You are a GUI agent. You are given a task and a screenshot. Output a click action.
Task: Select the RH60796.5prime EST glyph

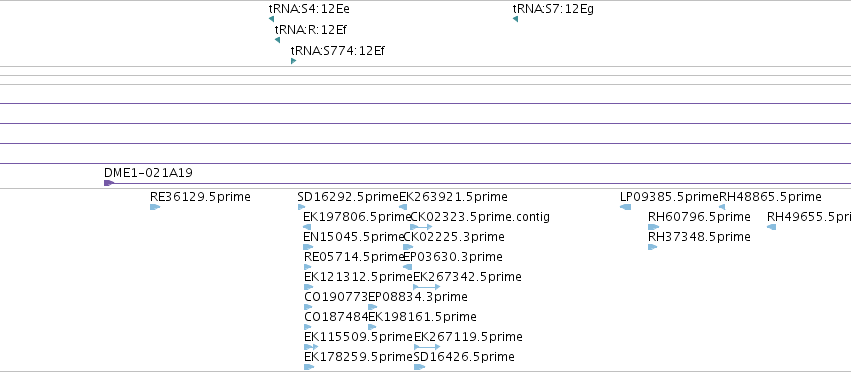(x=653, y=227)
